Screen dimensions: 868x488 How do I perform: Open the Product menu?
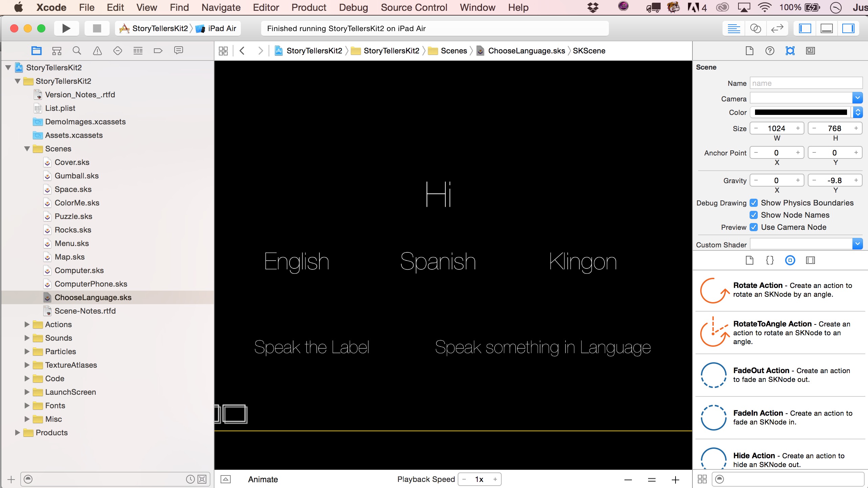tap(309, 7)
